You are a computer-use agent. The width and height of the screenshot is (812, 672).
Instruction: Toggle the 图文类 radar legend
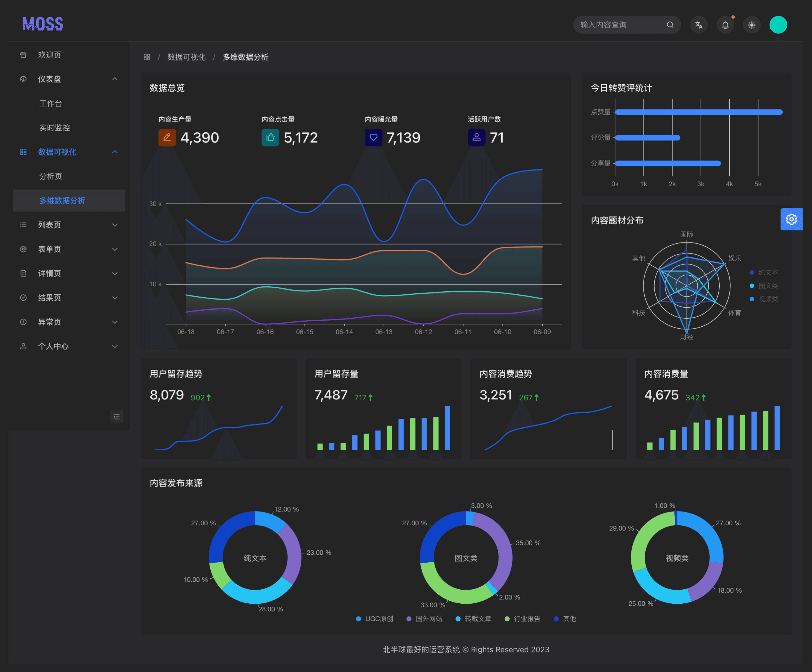click(764, 286)
